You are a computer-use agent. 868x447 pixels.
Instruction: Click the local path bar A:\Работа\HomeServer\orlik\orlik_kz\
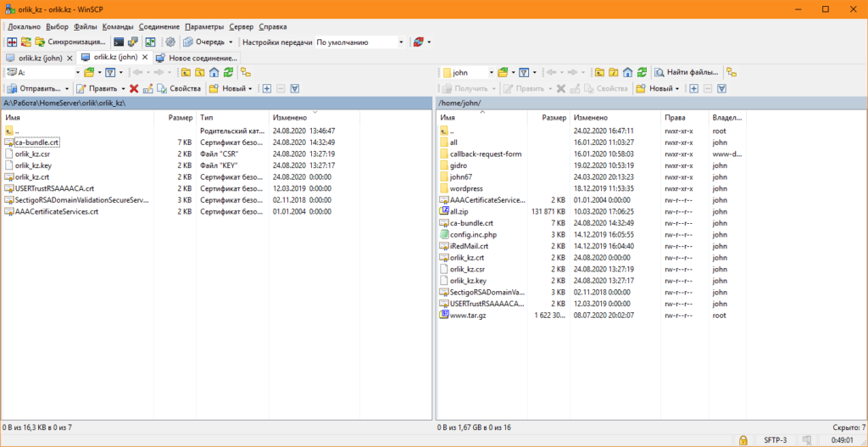216,103
